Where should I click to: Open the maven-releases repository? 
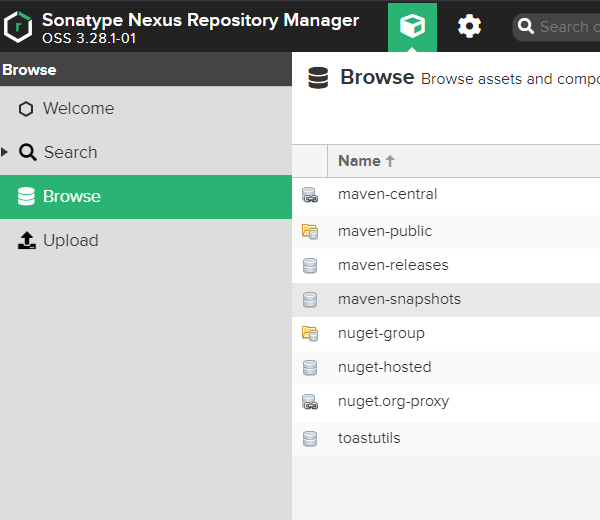(x=393, y=265)
